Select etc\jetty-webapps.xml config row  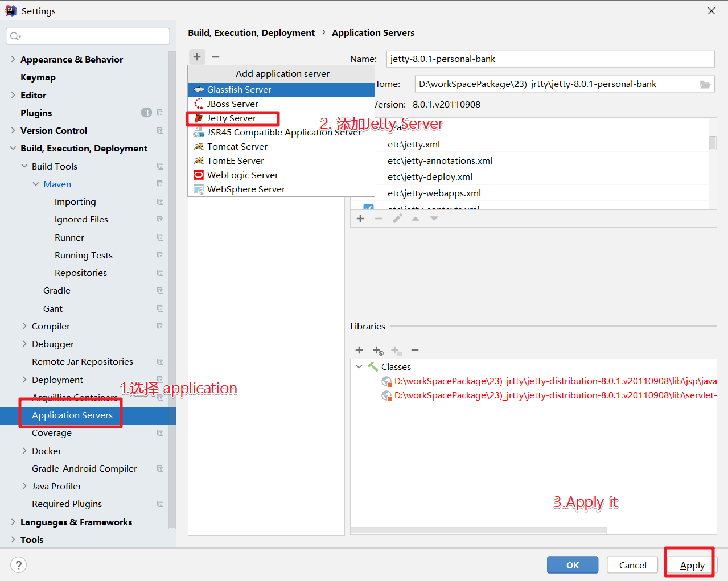tap(529, 193)
